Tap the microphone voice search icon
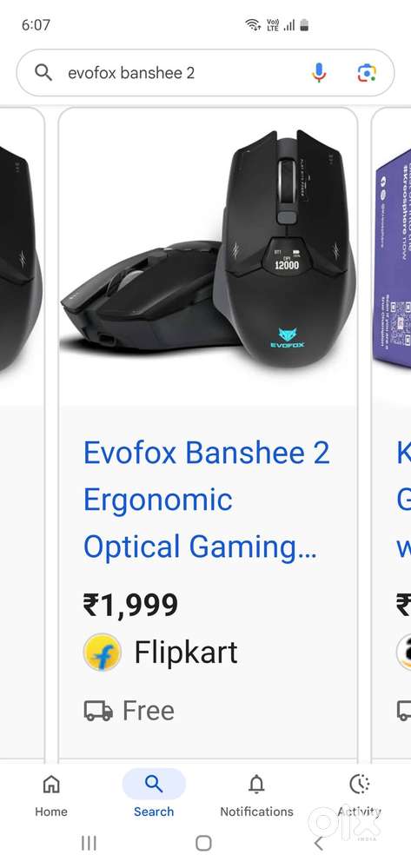411x868 pixels. (x=319, y=72)
